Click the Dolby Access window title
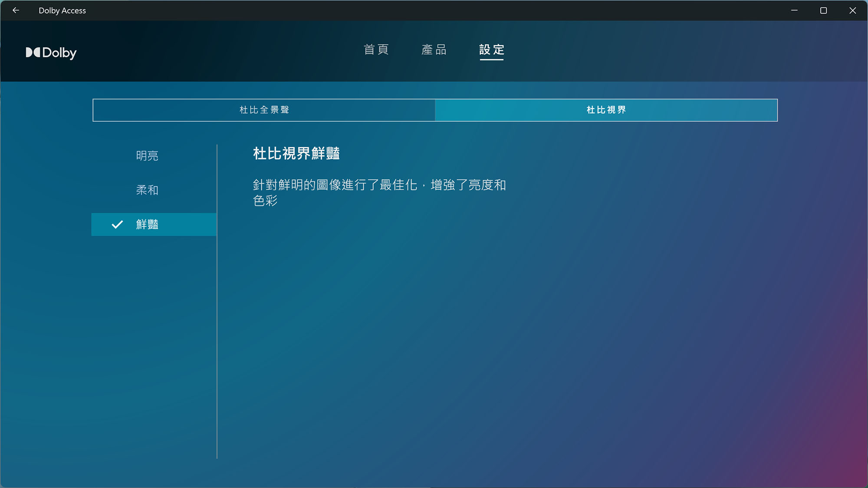 click(x=62, y=10)
